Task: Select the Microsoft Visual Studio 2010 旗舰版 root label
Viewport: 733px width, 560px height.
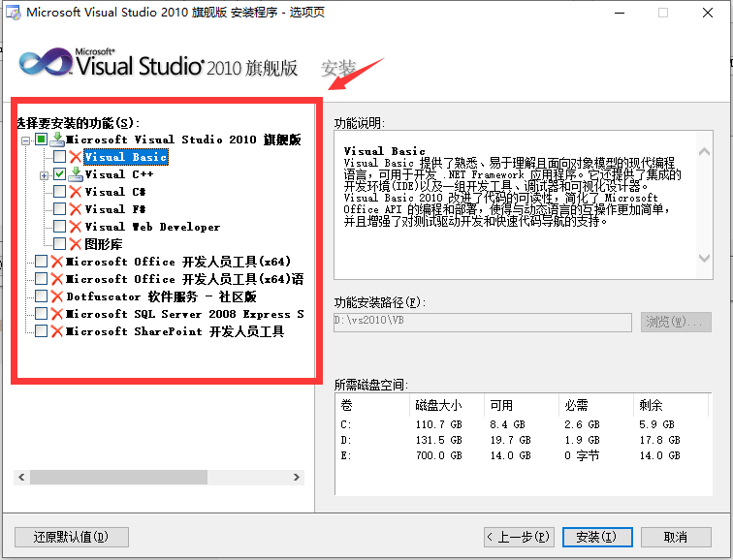Action: click(183, 140)
